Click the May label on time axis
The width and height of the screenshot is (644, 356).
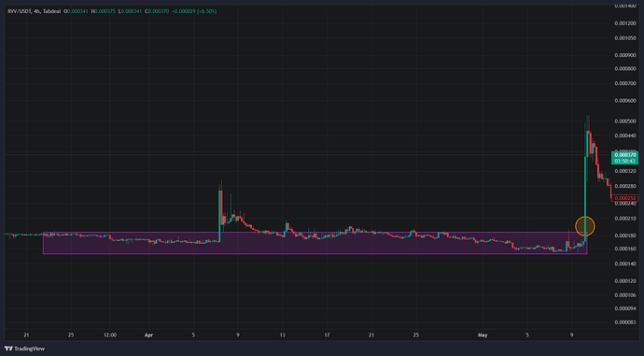pyautogui.click(x=483, y=335)
